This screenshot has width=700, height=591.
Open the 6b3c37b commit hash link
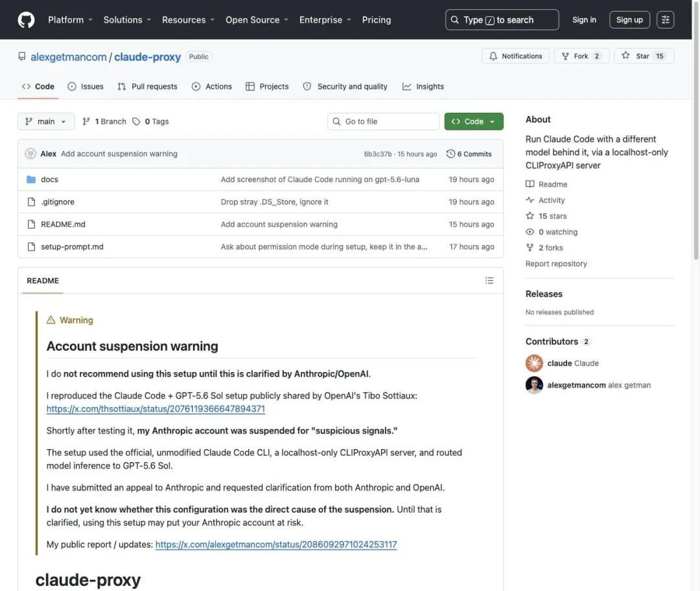coord(377,154)
